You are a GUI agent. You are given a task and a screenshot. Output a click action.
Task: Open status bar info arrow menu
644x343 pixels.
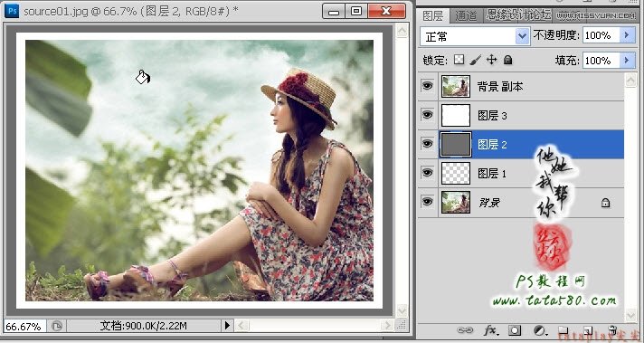tap(227, 326)
